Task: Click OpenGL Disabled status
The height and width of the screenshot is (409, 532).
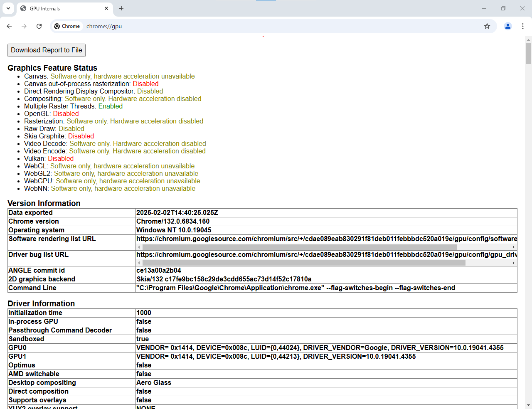Action: tap(66, 114)
